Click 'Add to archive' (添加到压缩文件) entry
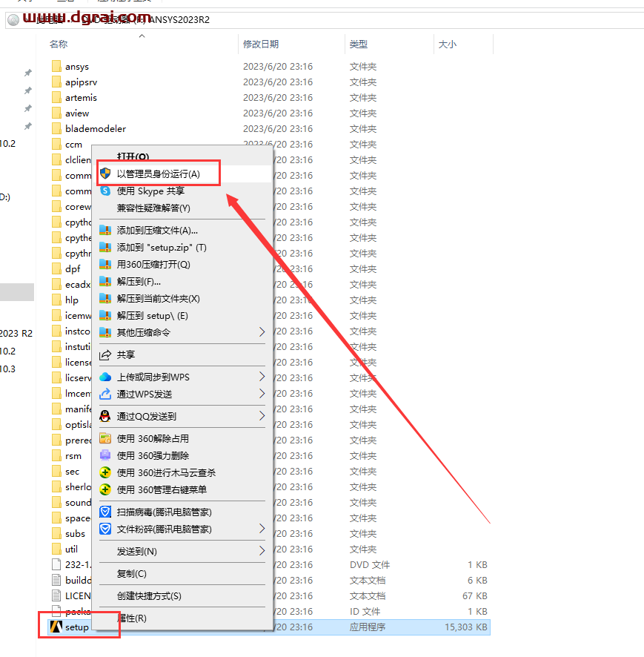The height and width of the screenshot is (657, 644). 157,231
